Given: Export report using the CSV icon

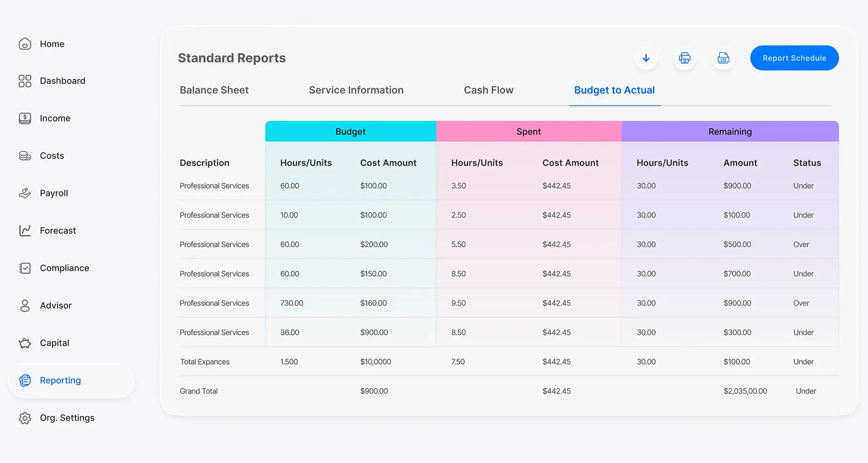Looking at the screenshot, I should pyautogui.click(x=723, y=58).
